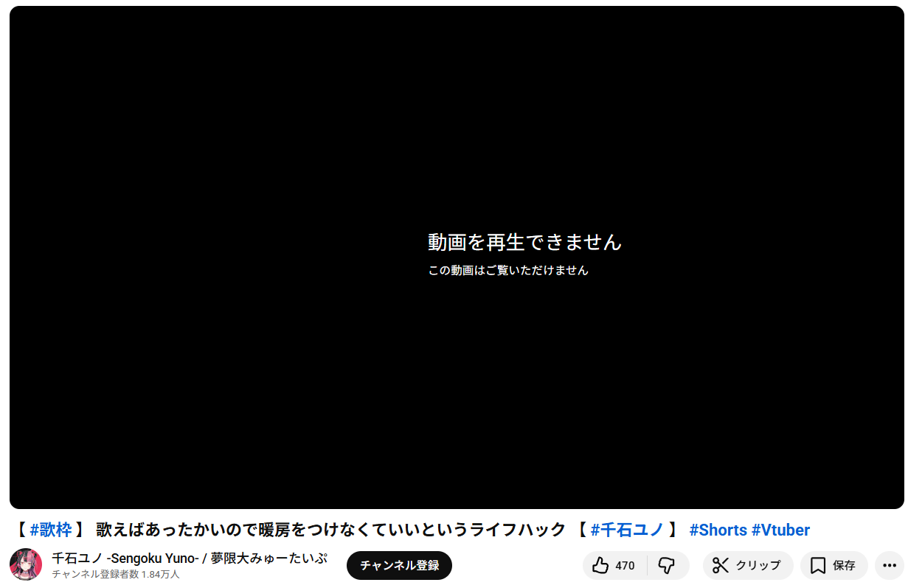Click subscriber count チャンネル登録者数 1.84万人
Screen dimensions: 908x588
tap(116, 574)
